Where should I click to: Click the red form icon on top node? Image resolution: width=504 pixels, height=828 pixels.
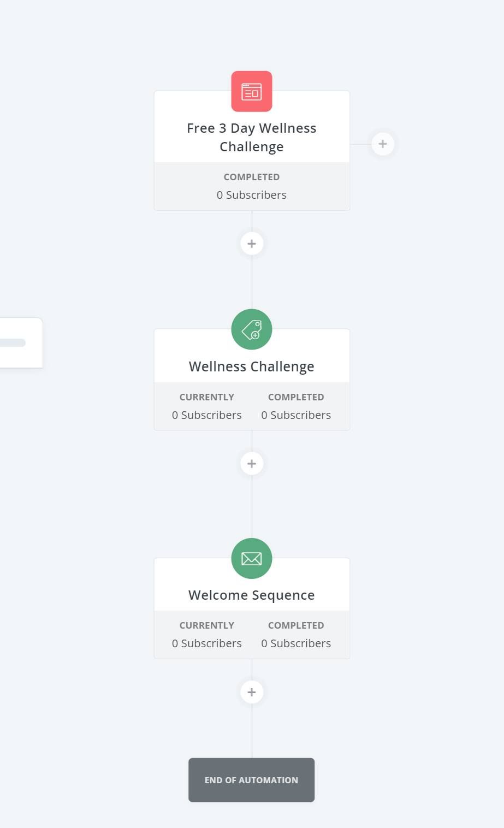(x=252, y=91)
